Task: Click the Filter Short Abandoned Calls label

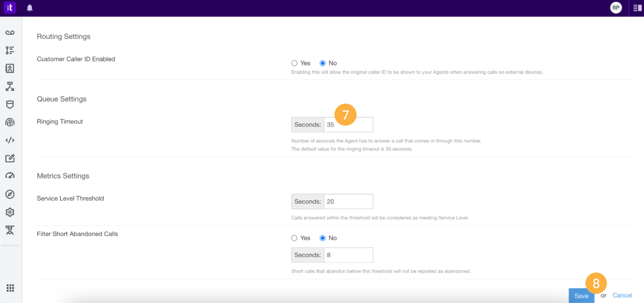Action: [77, 234]
